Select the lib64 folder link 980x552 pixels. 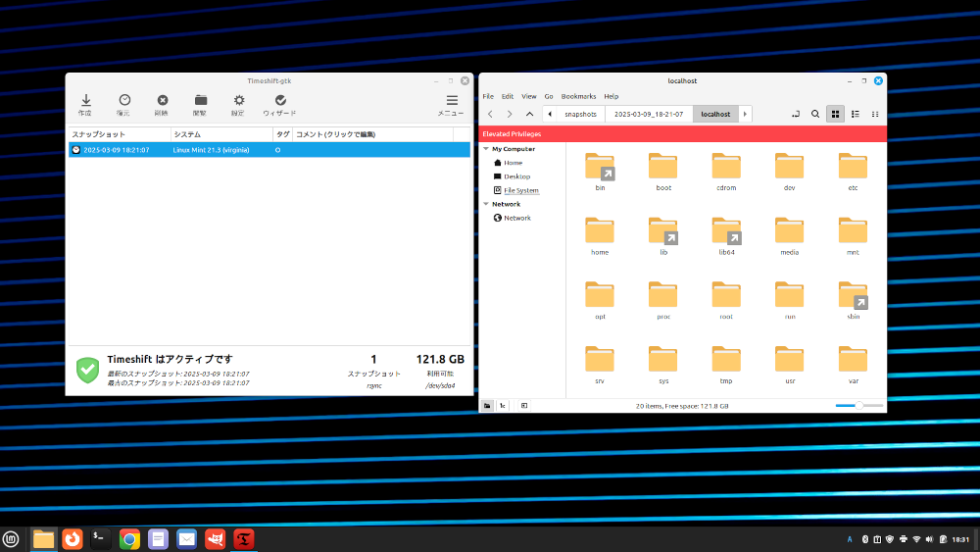click(x=726, y=235)
